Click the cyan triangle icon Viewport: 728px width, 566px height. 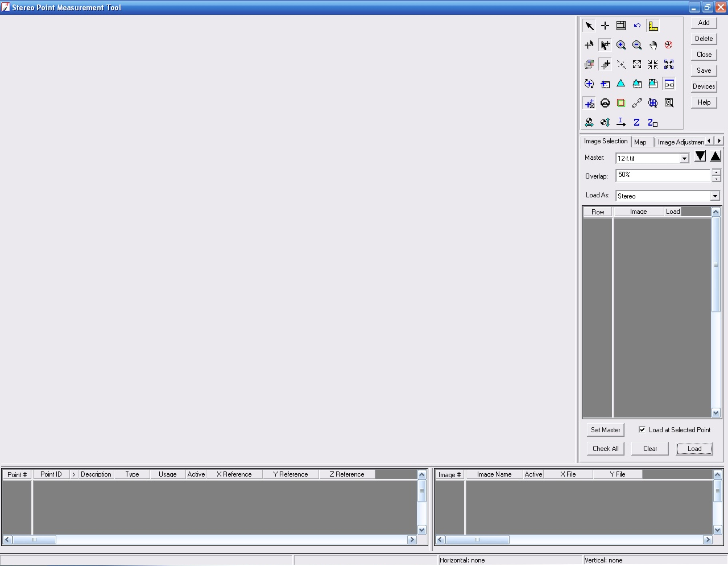point(621,84)
